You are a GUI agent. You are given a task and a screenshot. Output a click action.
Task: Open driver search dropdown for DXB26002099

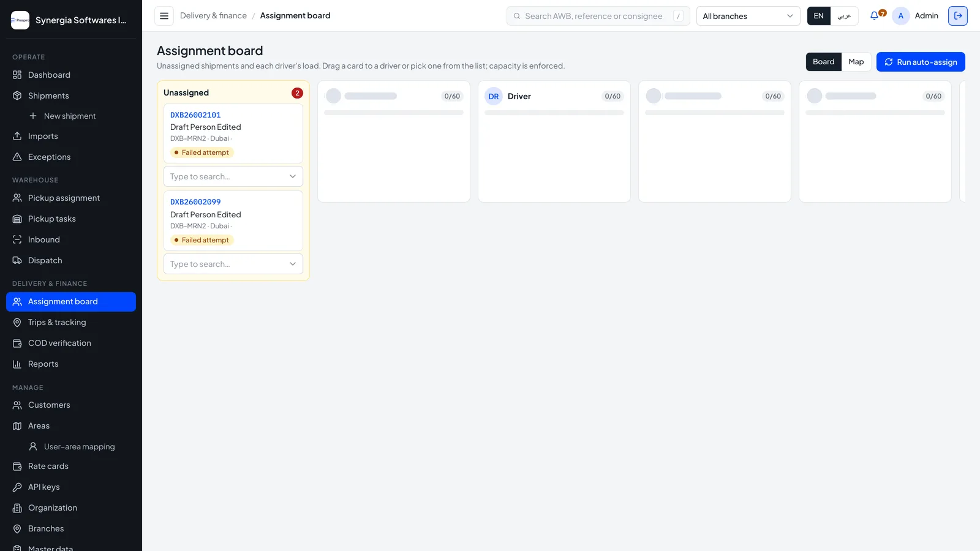233,264
